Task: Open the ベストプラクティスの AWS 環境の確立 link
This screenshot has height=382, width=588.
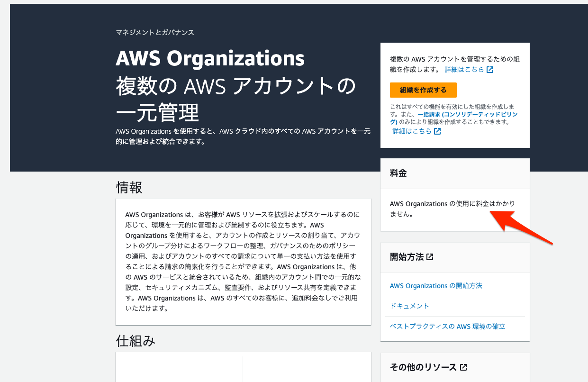Action: (447, 326)
